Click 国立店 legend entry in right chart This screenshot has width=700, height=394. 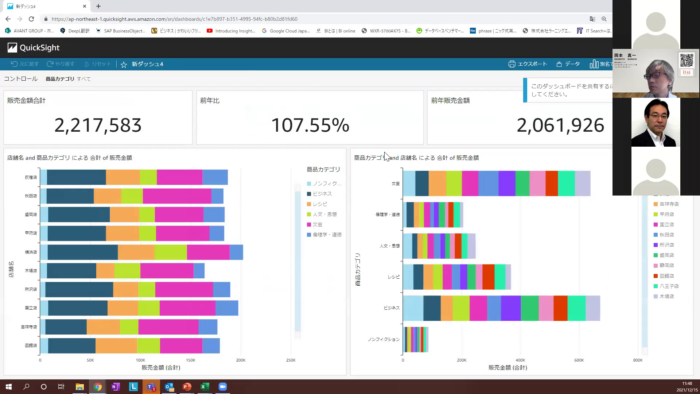click(x=664, y=224)
